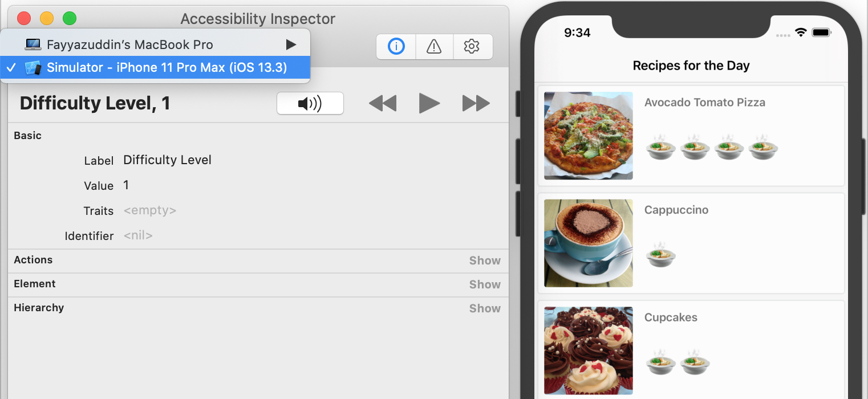Tap the 'Cappuccino' recipe title
The height and width of the screenshot is (399, 868).
click(x=676, y=210)
